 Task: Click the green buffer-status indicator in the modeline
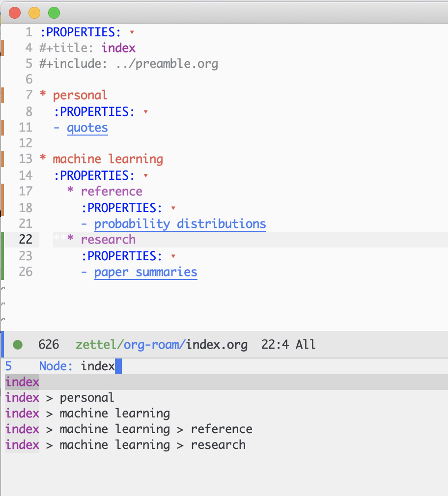click(18, 345)
